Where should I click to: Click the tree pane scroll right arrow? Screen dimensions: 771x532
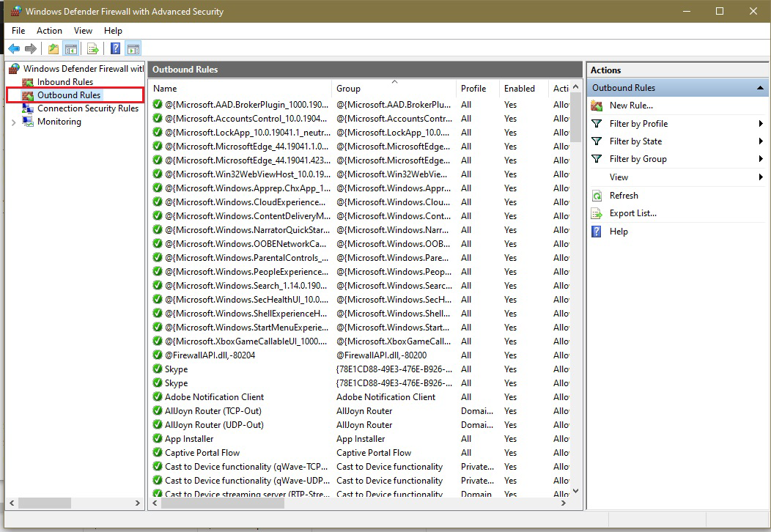(x=138, y=503)
